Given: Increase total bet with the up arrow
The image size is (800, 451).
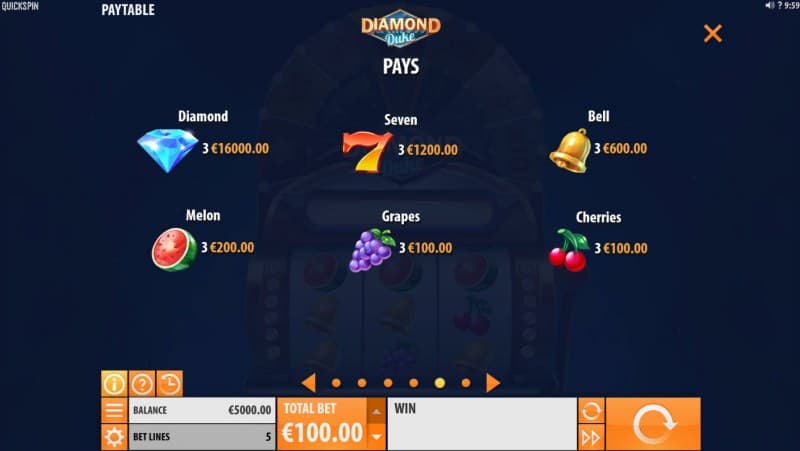Looking at the screenshot, I should pos(377,412).
